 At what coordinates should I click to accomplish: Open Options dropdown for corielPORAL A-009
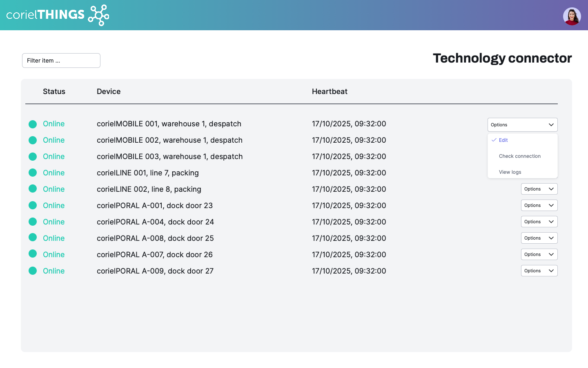539,271
